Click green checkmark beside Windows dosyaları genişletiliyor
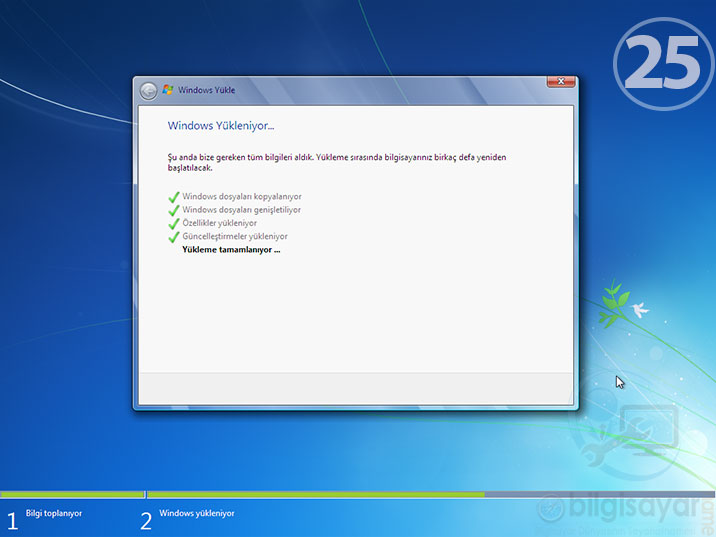The width and height of the screenshot is (716, 537). point(174,210)
